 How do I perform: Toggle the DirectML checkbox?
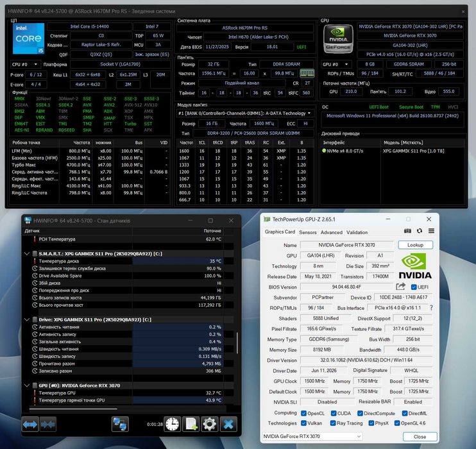pyautogui.click(x=405, y=413)
